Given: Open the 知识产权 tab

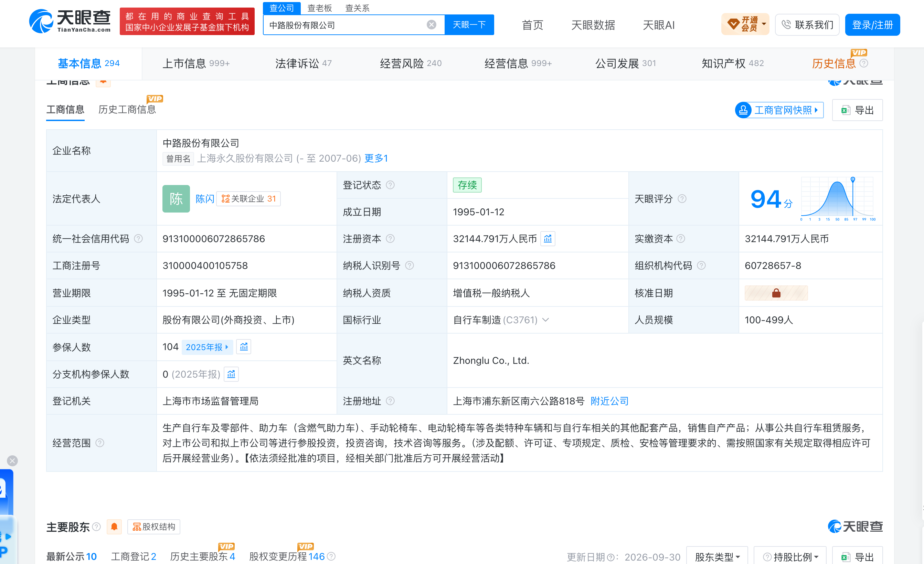Looking at the screenshot, I should pos(732,63).
